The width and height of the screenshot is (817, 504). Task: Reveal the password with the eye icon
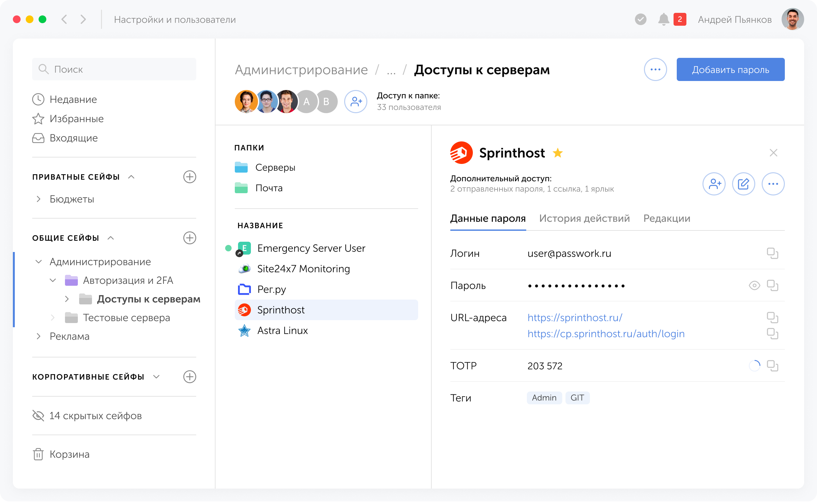tap(755, 285)
